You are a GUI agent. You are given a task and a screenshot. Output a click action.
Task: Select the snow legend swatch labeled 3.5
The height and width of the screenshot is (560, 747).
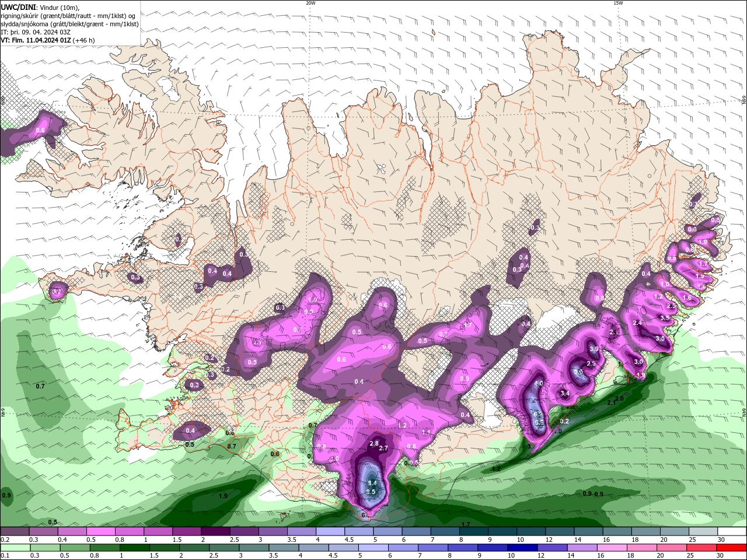point(302,531)
